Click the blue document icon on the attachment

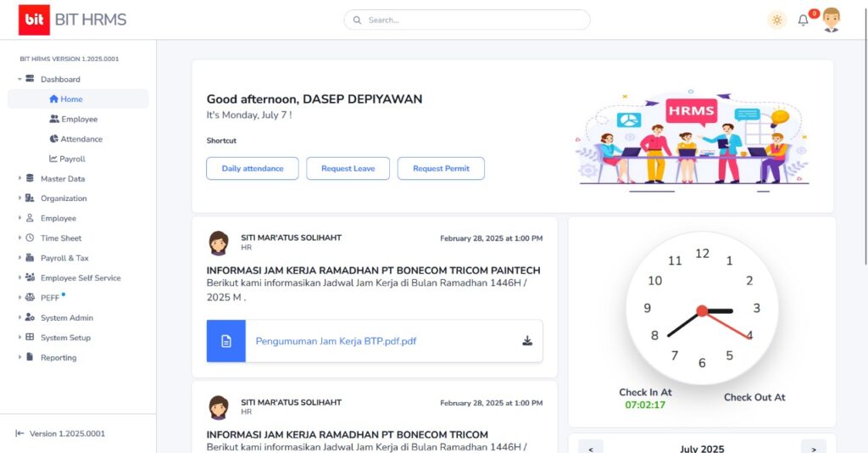(226, 341)
